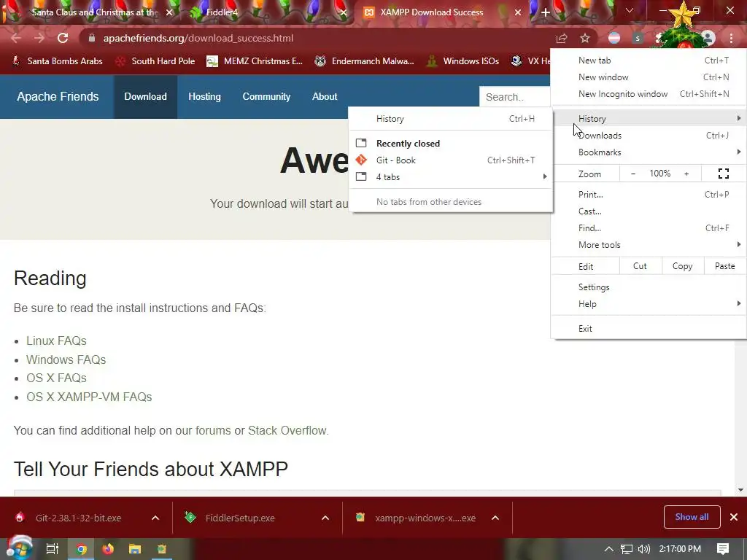Click the forward navigation arrow
The height and width of the screenshot is (560, 747).
(x=39, y=38)
